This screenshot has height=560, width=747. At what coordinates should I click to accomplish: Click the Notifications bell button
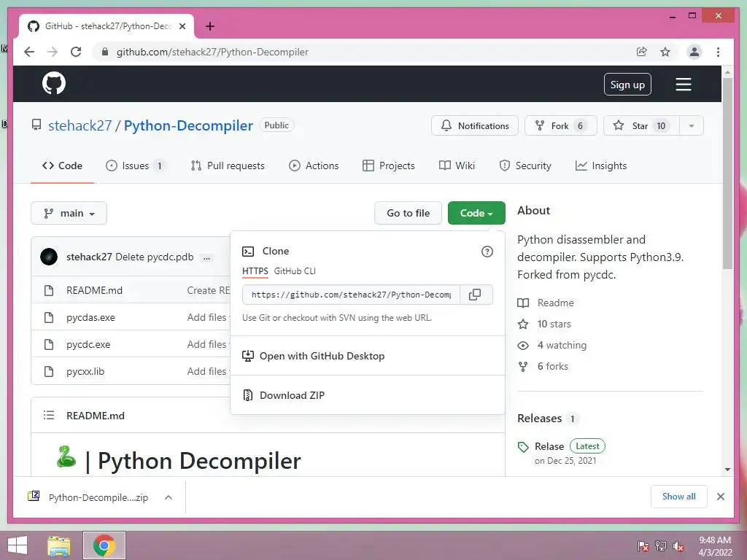point(474,125)
